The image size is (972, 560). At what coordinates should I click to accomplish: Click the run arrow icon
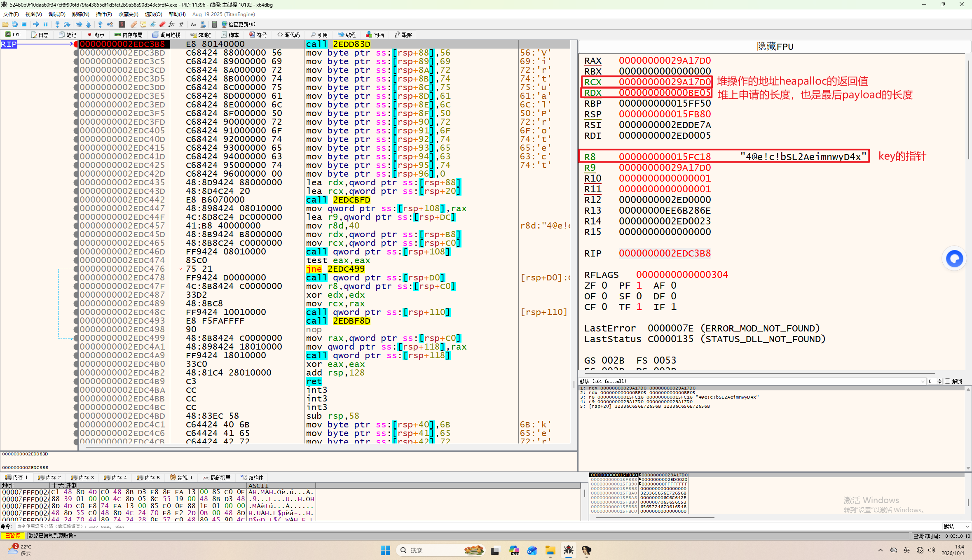click(x=36, y=24)
